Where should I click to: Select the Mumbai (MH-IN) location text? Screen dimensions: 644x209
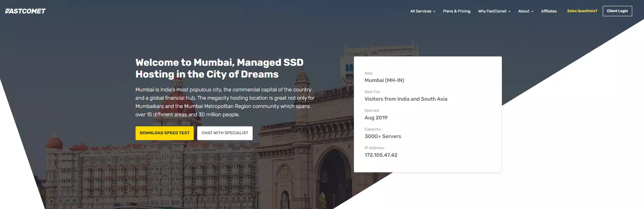[384, 80]
